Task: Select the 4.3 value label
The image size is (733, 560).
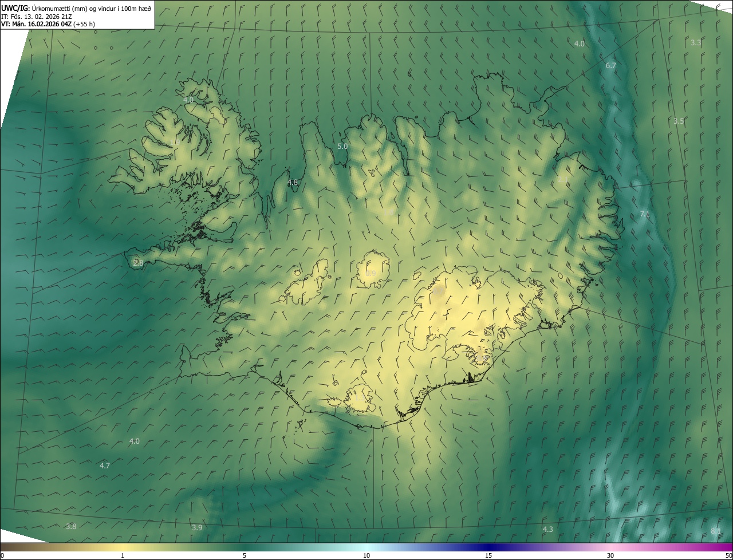Action: (548, 529)
